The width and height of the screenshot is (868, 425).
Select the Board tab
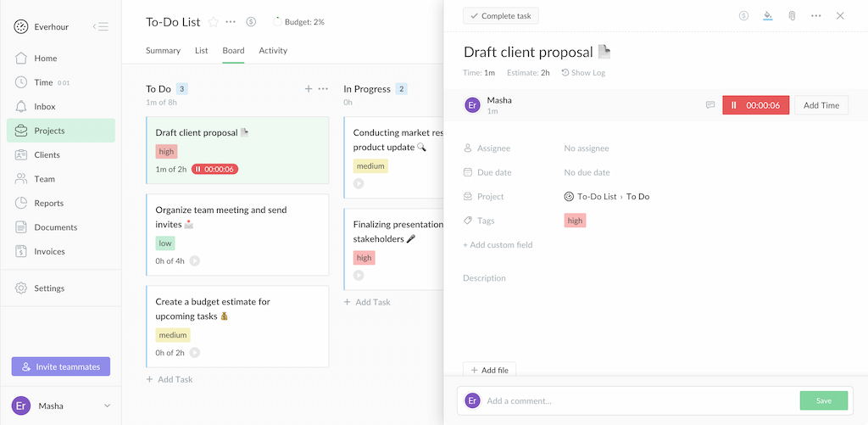233,50
